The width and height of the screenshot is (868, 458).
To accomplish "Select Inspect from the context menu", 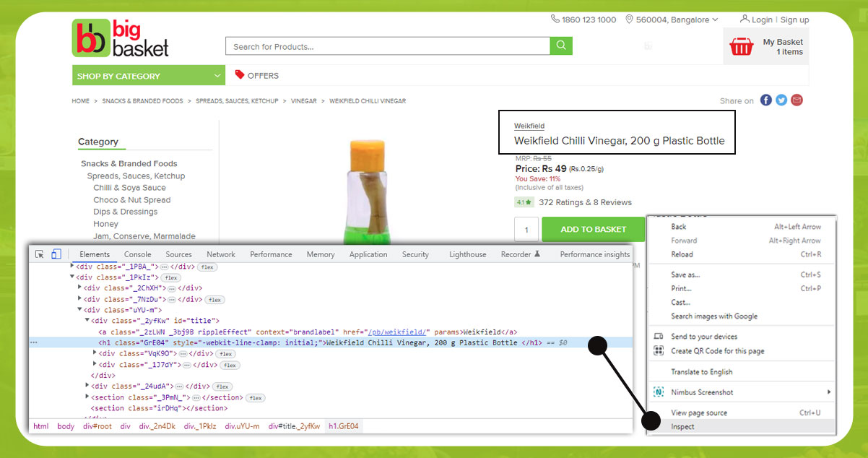I will [682, 426].
